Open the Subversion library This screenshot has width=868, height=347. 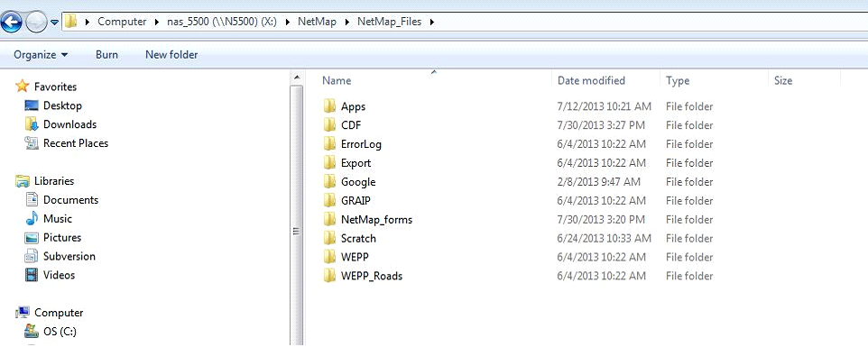69,256
